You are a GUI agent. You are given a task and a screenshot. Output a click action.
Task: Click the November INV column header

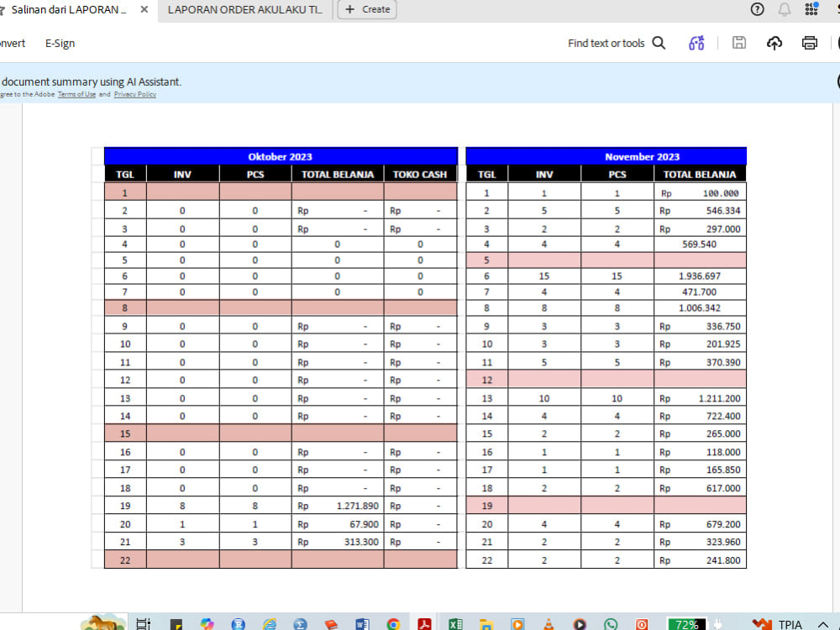(544, 174)
